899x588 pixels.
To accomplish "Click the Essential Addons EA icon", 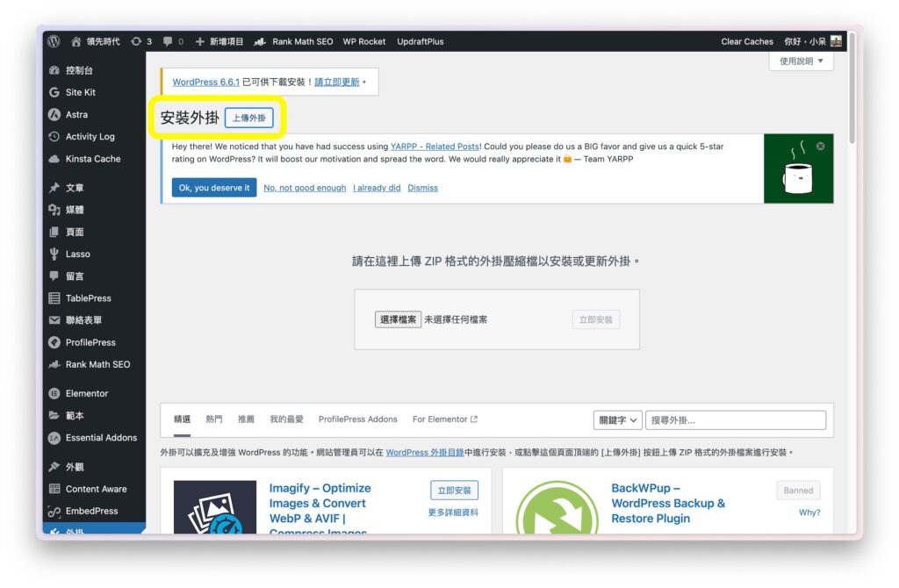I will coord(54,438).
